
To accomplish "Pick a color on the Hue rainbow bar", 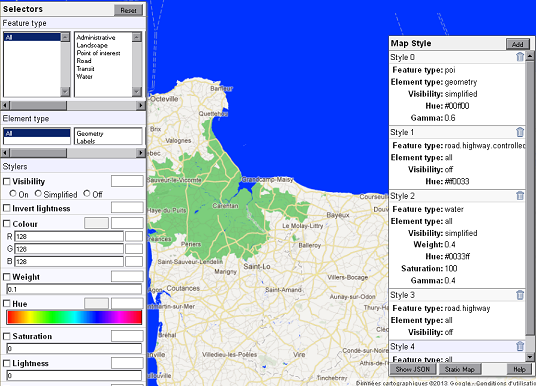I will point(74,317).
